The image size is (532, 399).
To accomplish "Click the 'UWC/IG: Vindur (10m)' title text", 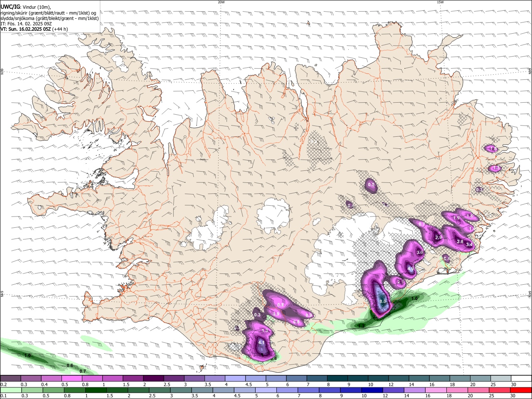I will (x=25, y=7).
